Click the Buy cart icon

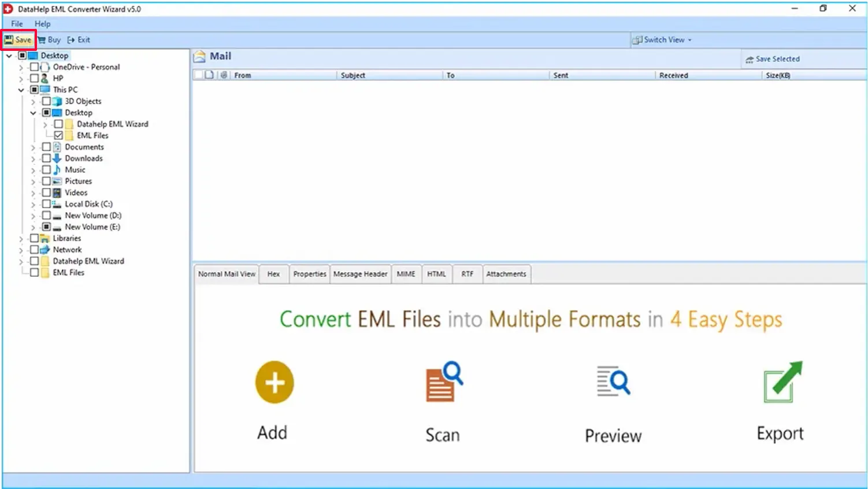tap(42, 40)
